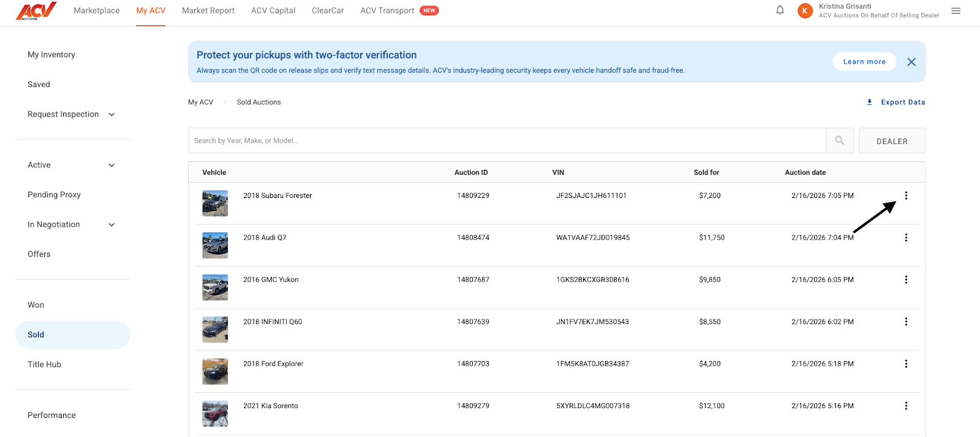This screenshot has height=437, width=980.
Task: Click My ACV breadcrumb link
Action: click(200, 102)
